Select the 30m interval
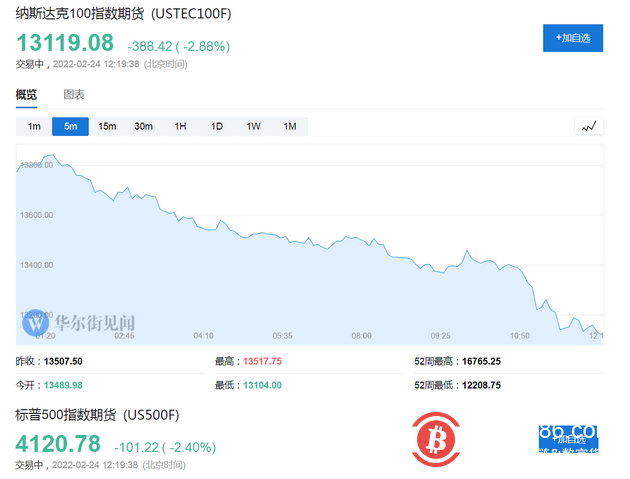630x479 pixels. [x=143, y=127]
